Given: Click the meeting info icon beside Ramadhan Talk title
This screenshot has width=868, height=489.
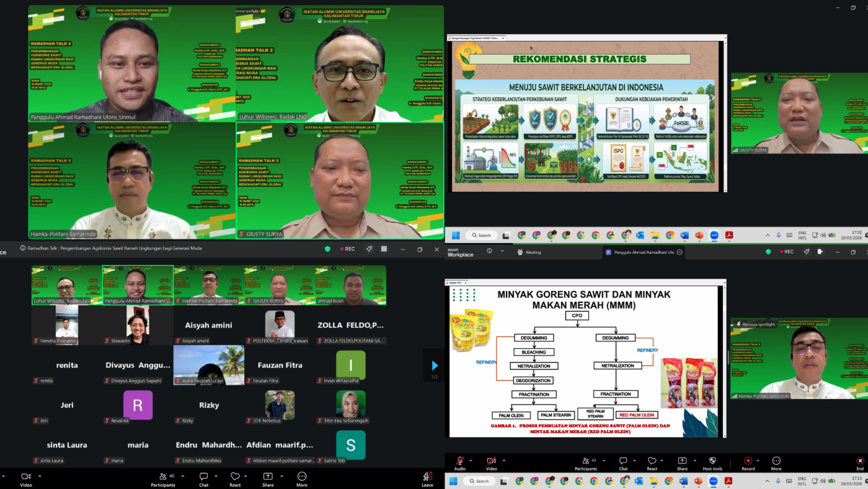Looking at the screenshot, I should pyautogui.click(x=23, y=249).
